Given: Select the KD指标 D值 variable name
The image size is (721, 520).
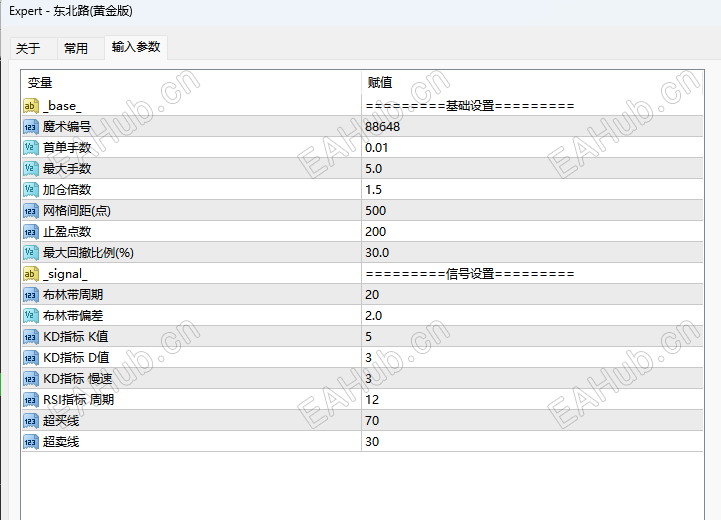Looking at the screenshot, I should pyautogui.click(x=76, y=358).
